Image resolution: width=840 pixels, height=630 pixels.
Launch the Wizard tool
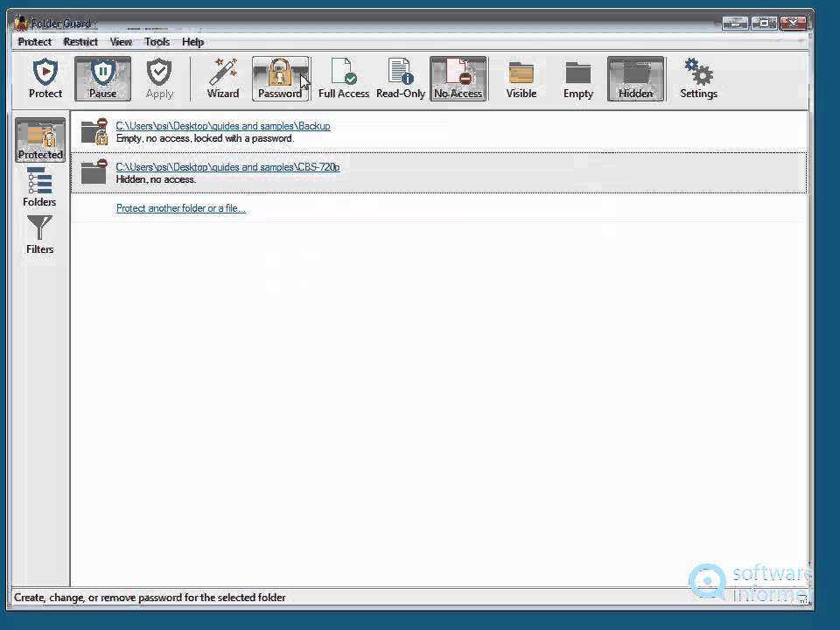pos(223,79)
